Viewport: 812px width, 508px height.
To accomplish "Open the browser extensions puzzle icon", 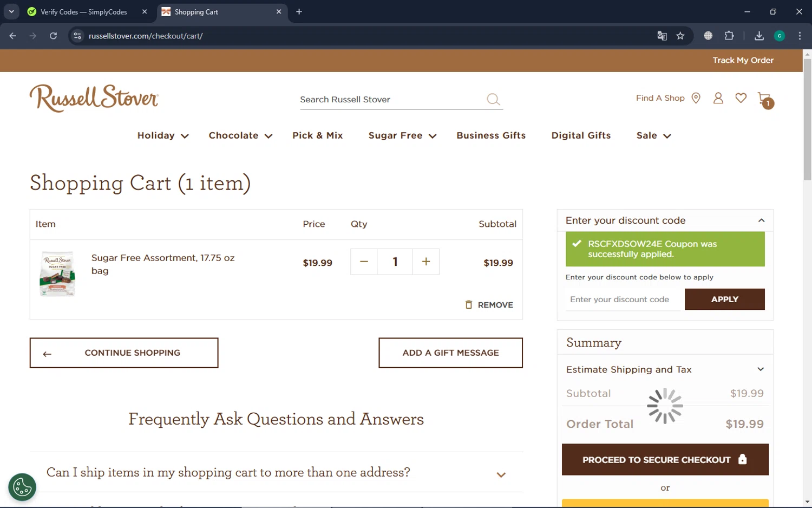I will coord(729,36).
